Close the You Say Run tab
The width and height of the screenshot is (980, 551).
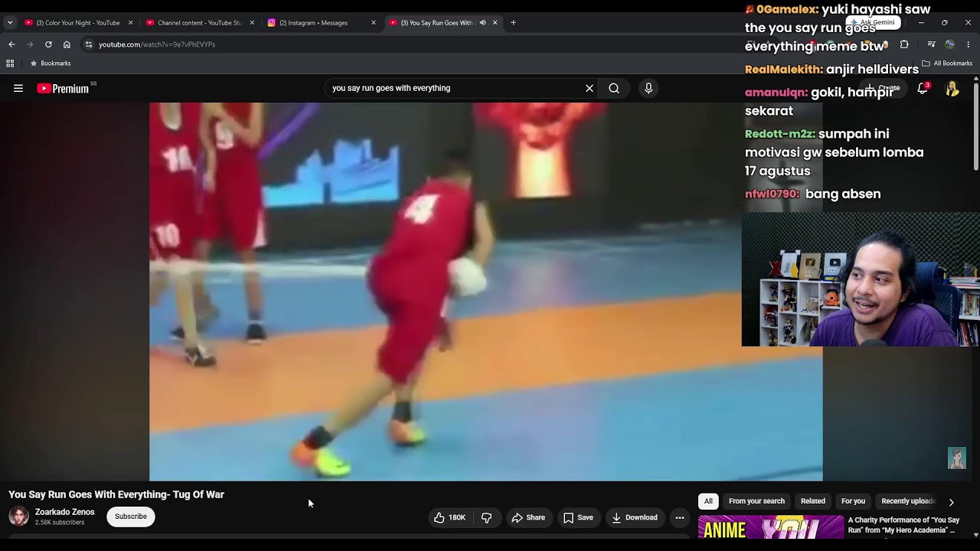pyautogui.click(x=495, y=23)
